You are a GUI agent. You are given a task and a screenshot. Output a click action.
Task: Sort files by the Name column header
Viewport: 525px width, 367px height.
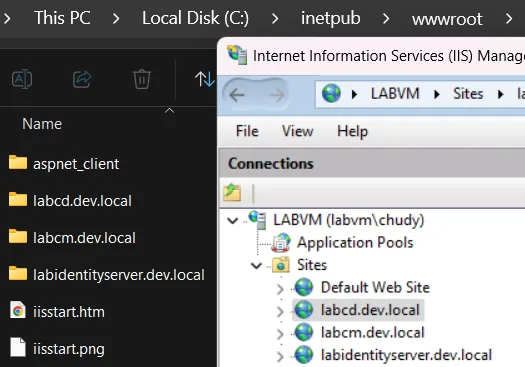[x=42, y=124]
